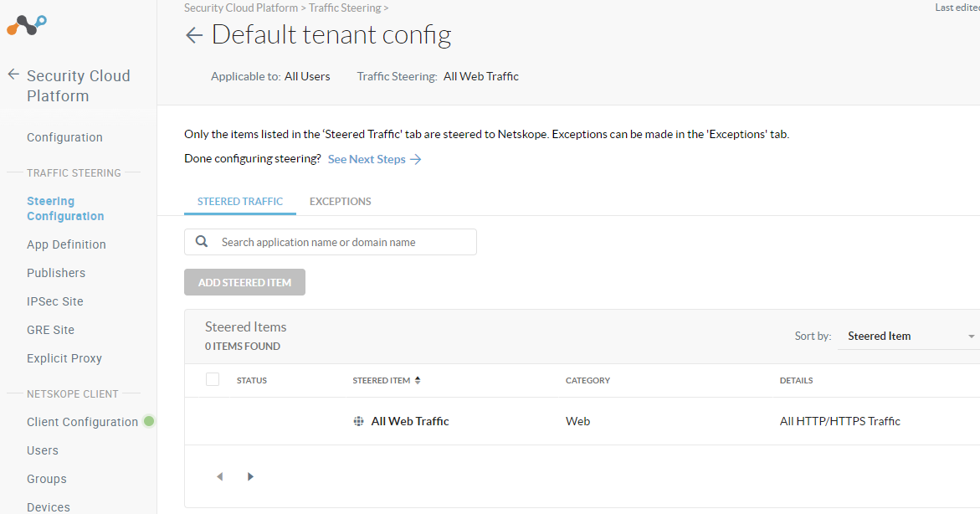
Task: Open Explicit Proxy in sidebar
Action: click(x=64, y=358)
